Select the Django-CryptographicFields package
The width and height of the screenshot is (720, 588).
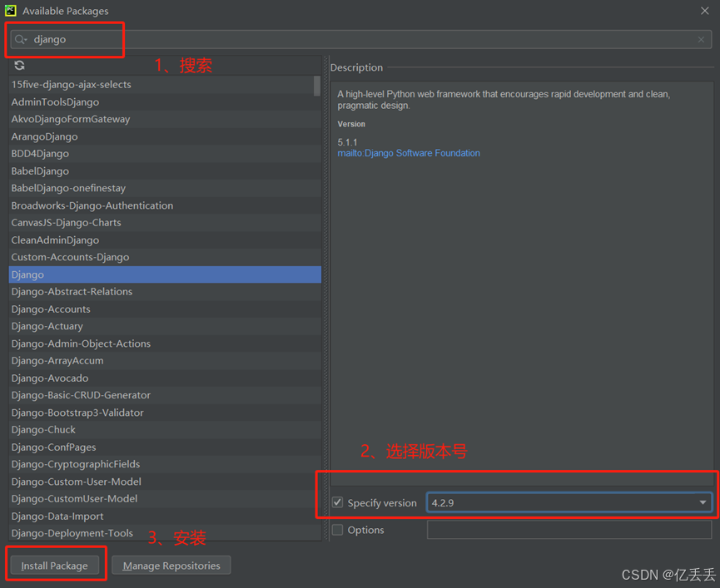(165, 464)
